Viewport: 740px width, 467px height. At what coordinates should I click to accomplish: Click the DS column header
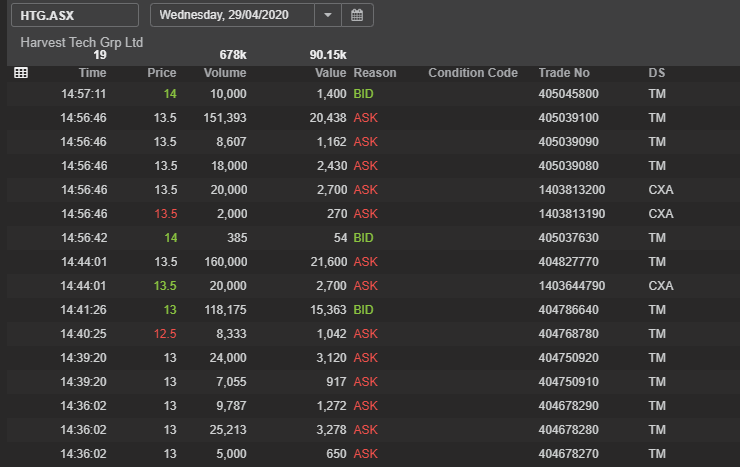click(x=656, y=73)
